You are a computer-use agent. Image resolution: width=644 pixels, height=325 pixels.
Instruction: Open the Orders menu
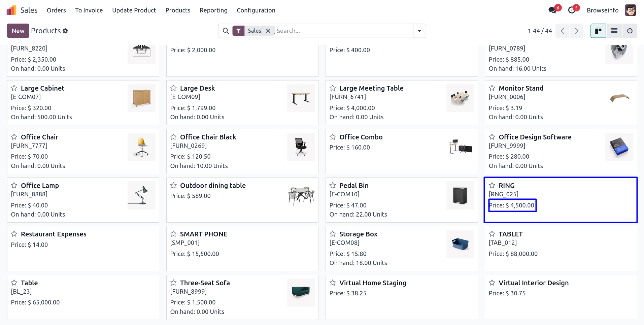pos(56,10)
